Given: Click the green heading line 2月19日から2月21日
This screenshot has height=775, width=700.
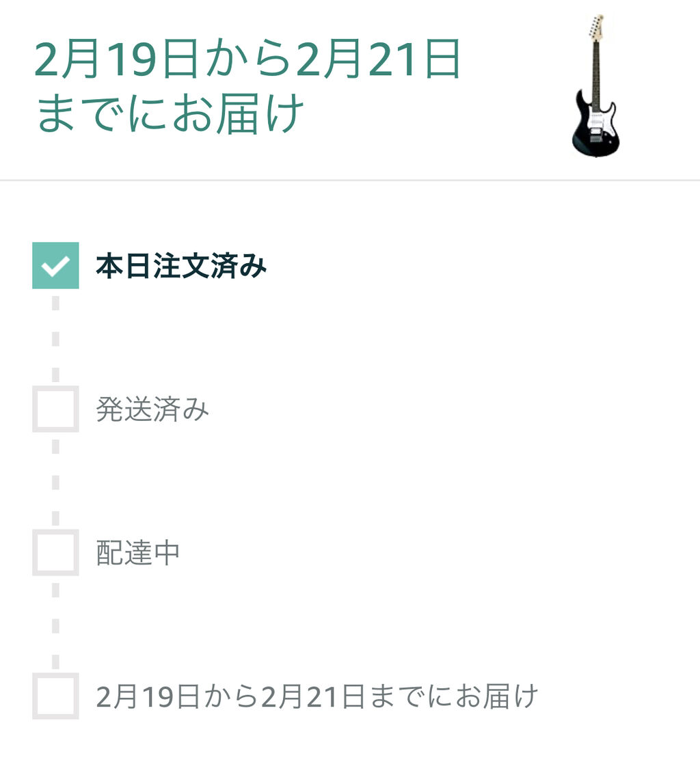Looking at the screenshot, I should pyautogui.click(x=247, y=59).
